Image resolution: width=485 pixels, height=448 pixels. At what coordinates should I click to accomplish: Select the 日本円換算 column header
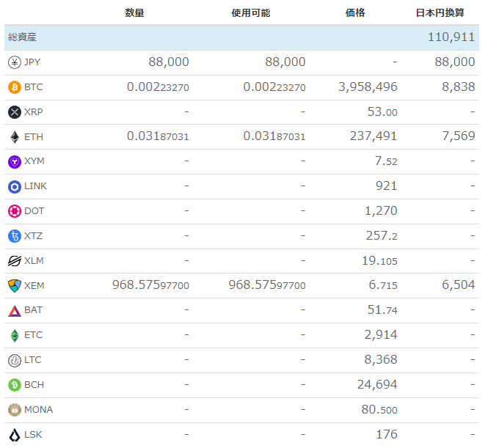[440, 13]
